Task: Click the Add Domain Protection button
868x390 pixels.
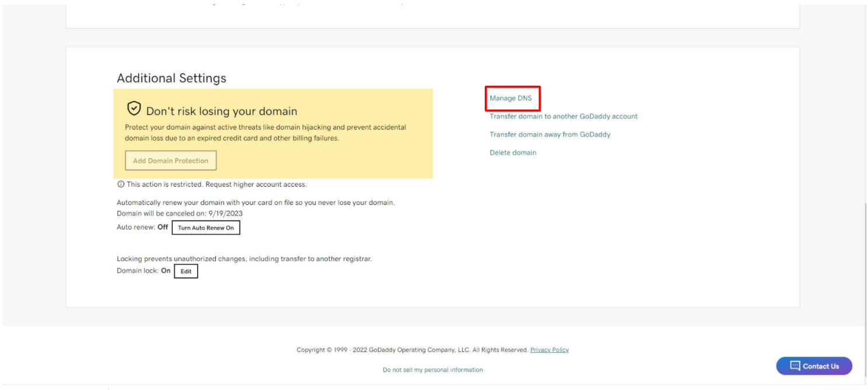Action: (x=170, y=161)
